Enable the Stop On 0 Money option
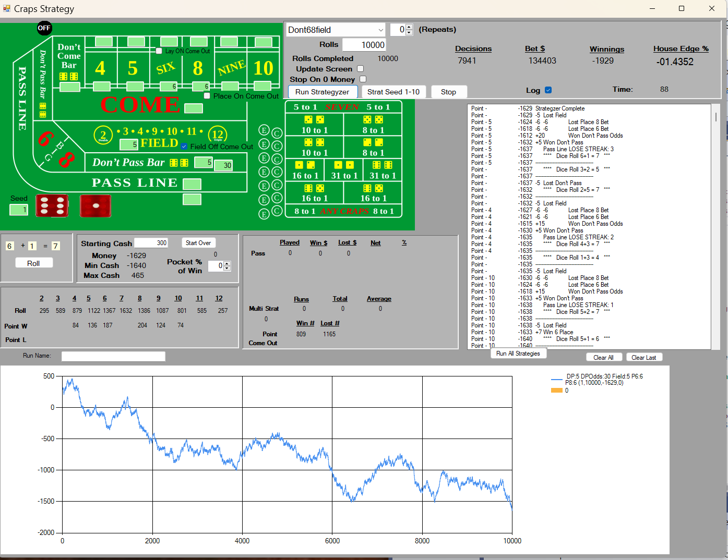 (x=363, y=79)
